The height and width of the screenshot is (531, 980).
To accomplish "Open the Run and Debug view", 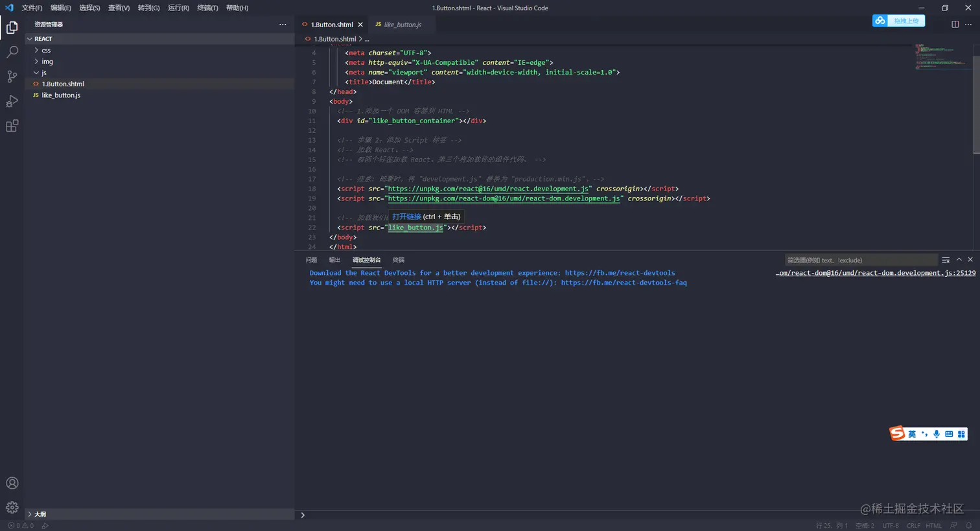I will pos(12,101).
